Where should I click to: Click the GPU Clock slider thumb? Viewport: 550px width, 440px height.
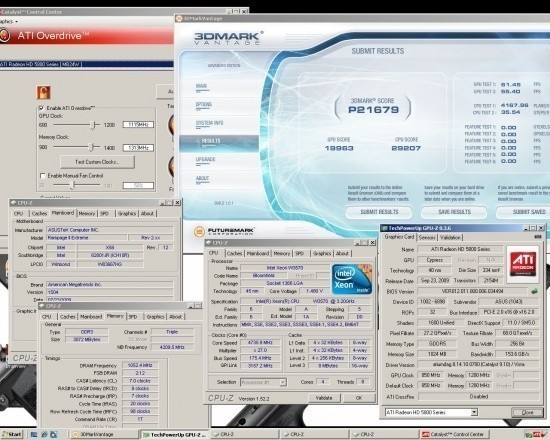pos(93,125)
